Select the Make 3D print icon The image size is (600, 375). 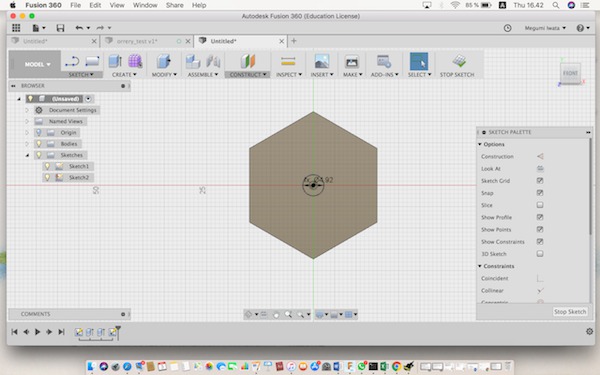point(352,62)
